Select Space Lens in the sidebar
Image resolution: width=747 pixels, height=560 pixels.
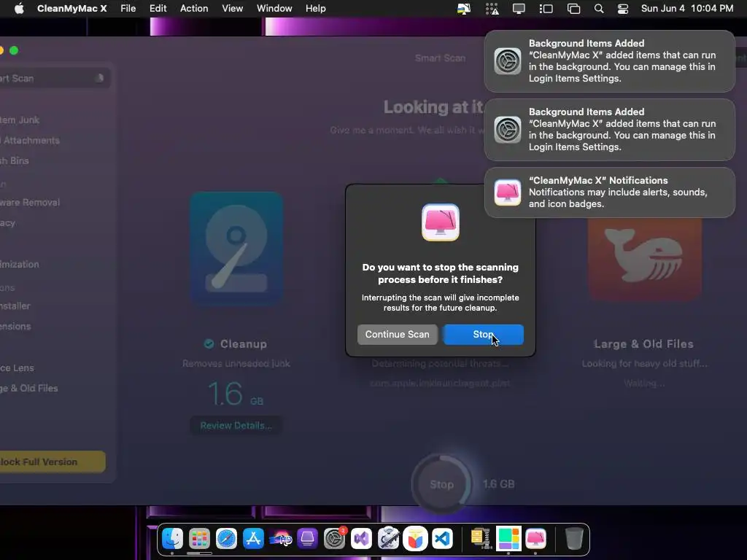click(18, 367)
